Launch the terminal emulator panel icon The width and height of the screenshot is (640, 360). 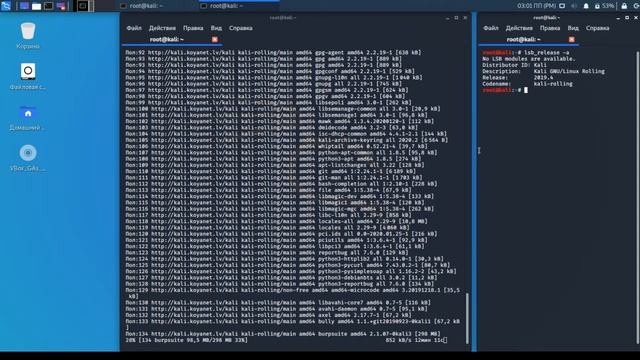(49, 6)
